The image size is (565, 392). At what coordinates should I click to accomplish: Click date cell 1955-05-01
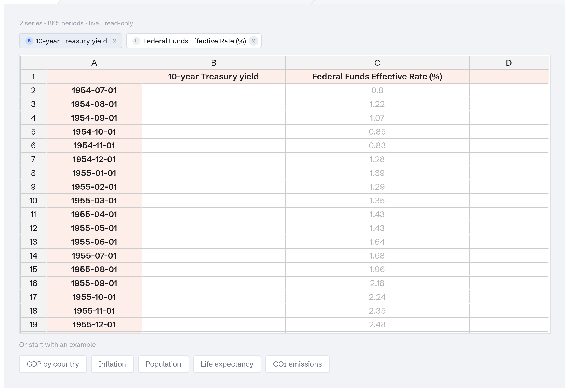click(94, 228)
